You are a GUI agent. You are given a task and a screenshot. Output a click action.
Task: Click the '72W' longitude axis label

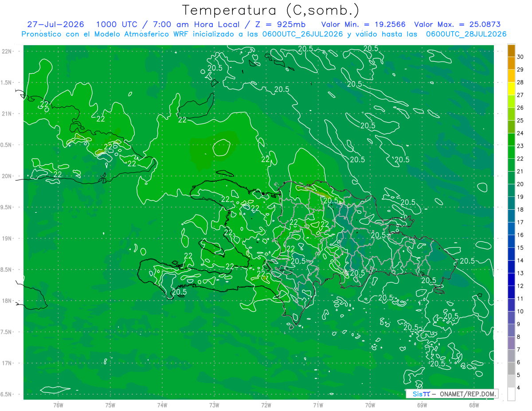point(266,405)
